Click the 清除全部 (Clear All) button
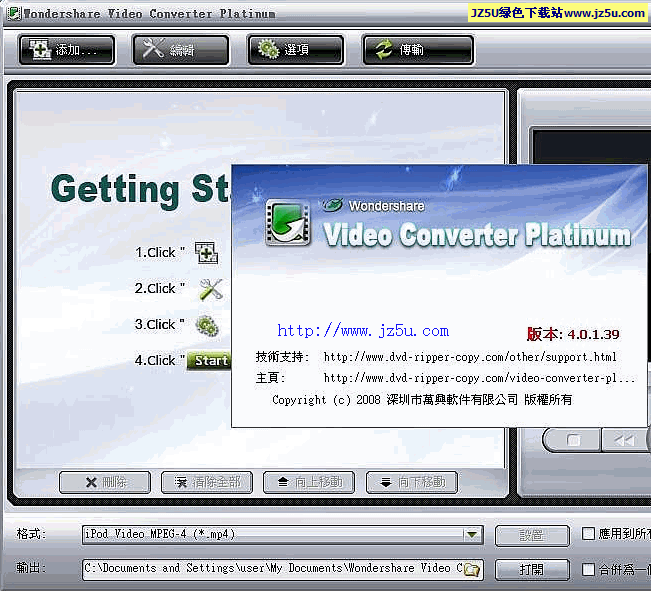651x591 pixels. (207, 482)
